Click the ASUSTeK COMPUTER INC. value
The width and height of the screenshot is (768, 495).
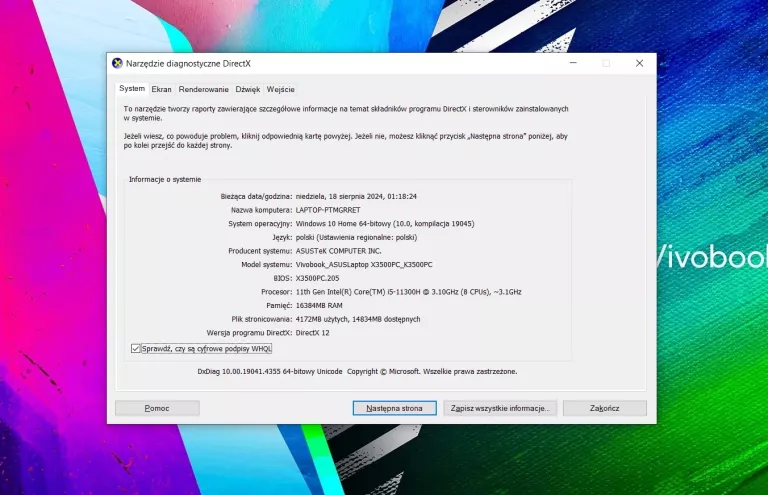(x=338, y=251)
